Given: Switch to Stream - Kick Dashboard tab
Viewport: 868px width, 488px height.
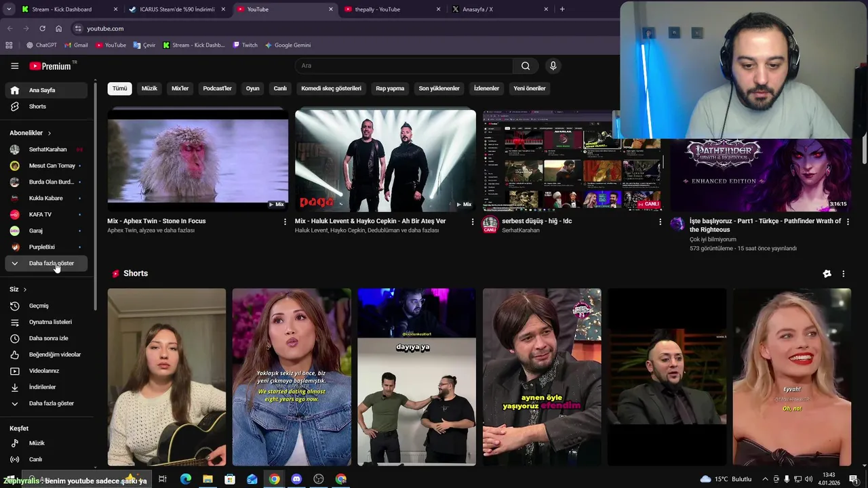Looking at the screenshot, I should point(68,9).
